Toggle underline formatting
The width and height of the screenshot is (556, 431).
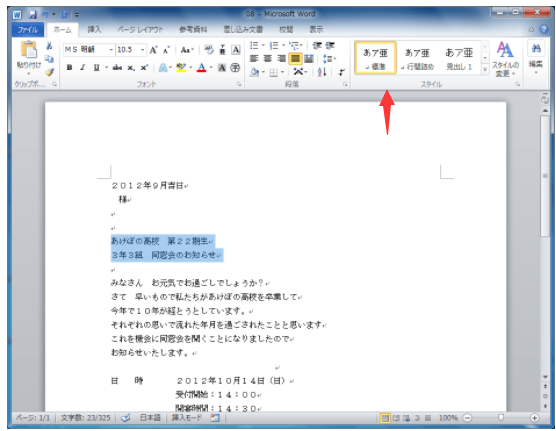coord(96,68)
